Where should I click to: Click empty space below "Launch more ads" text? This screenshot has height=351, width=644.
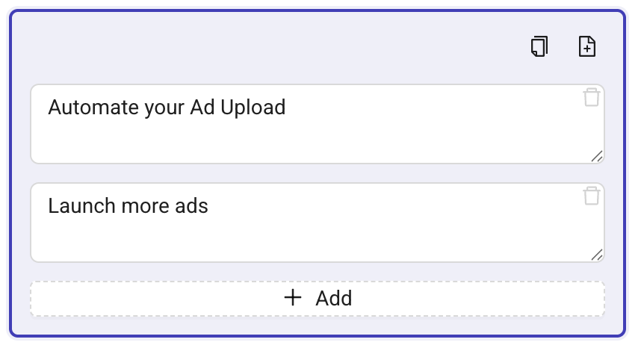click(x=224, y=240)
